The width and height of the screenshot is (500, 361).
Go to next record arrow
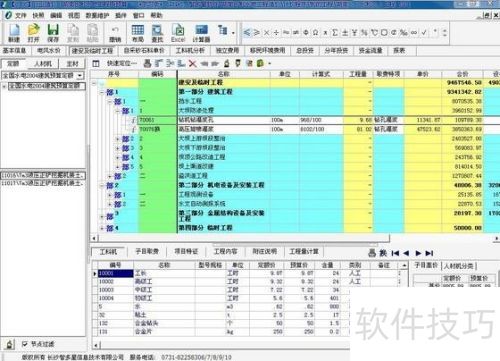418,253
